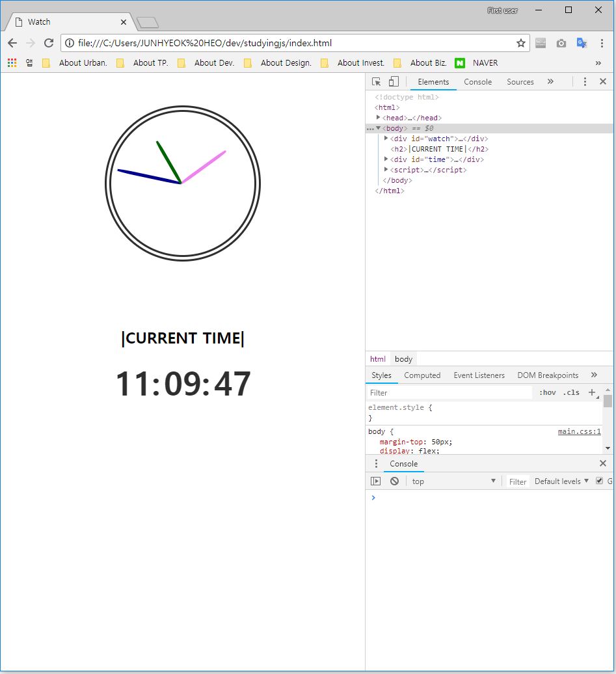Click the console Filter input field
This screenshot has height=674, width=616.
click(518, 482)
